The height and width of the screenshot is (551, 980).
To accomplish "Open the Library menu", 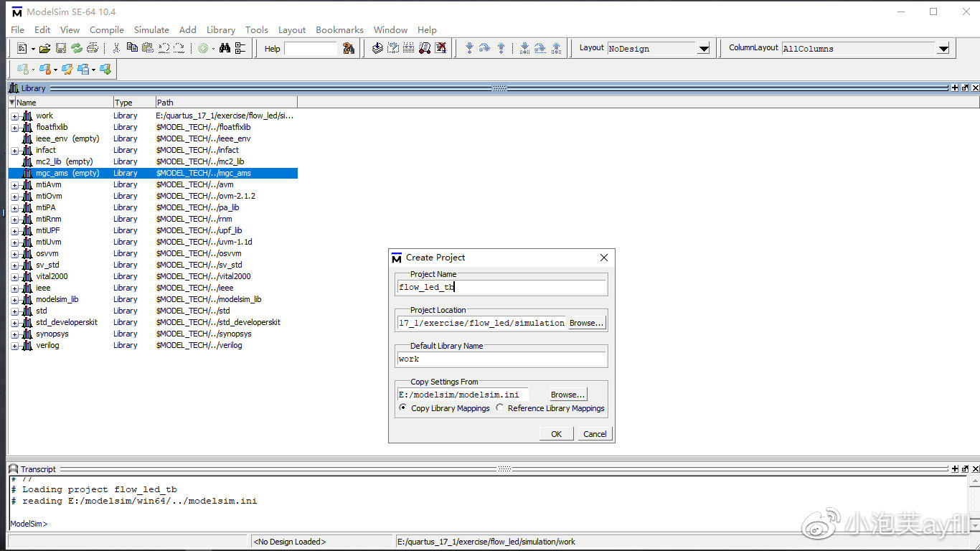I will 221,29.
